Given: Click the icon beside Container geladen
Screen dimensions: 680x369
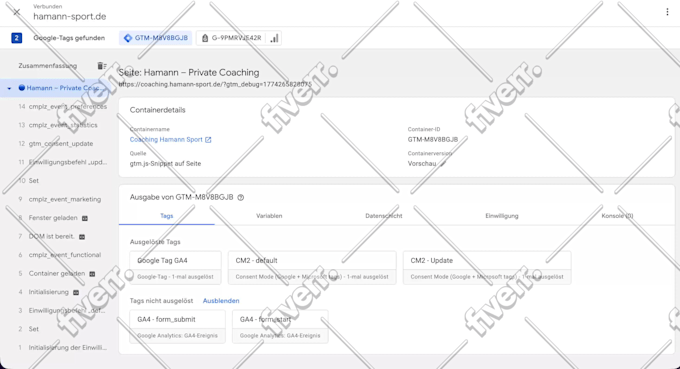Looking at the screenshot, I should click(92, 274).
